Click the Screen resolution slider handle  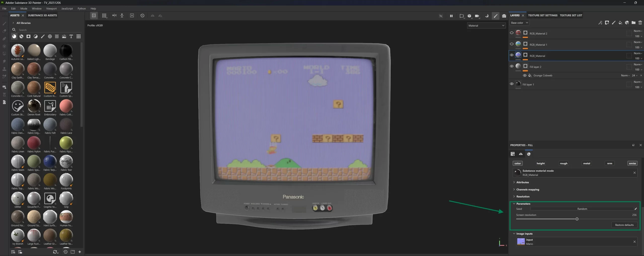pos(577,219)
